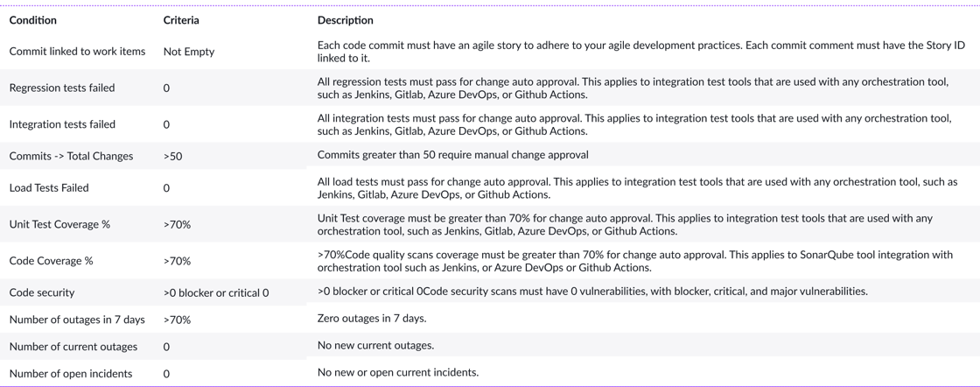Viewport: 980px width, 387px height.
Task: Click the >50 criteria value
Action: (x=173, y=156)
